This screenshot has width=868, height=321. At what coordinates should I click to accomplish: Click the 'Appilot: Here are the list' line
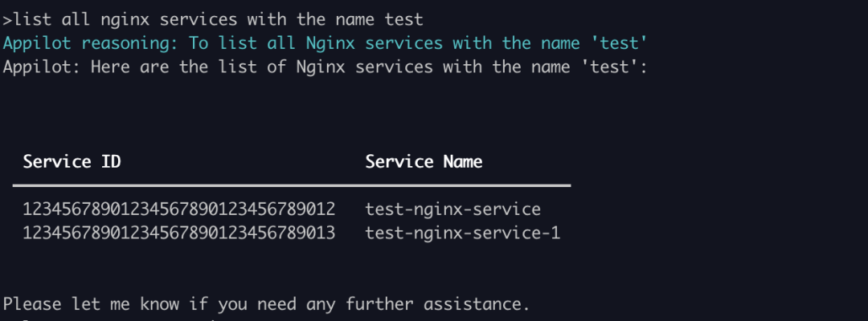pos(325,67)
